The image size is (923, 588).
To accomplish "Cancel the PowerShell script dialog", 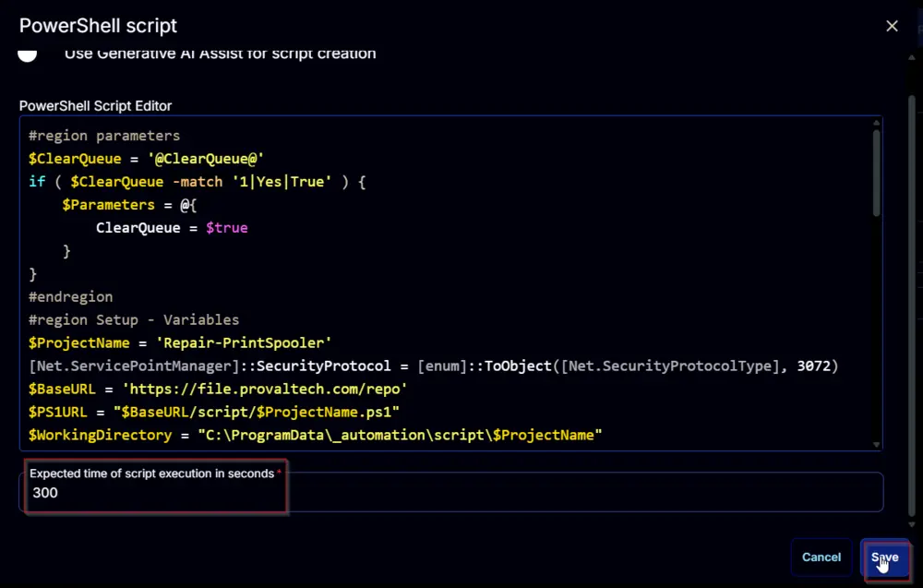I will pyautogui.click(x=821, y=557).
